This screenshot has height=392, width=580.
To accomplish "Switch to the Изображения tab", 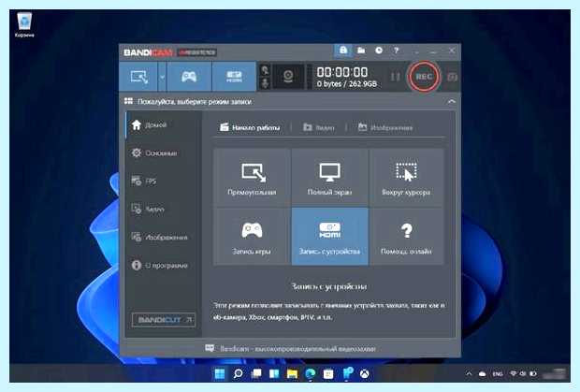I will click(x=385, y=127).
